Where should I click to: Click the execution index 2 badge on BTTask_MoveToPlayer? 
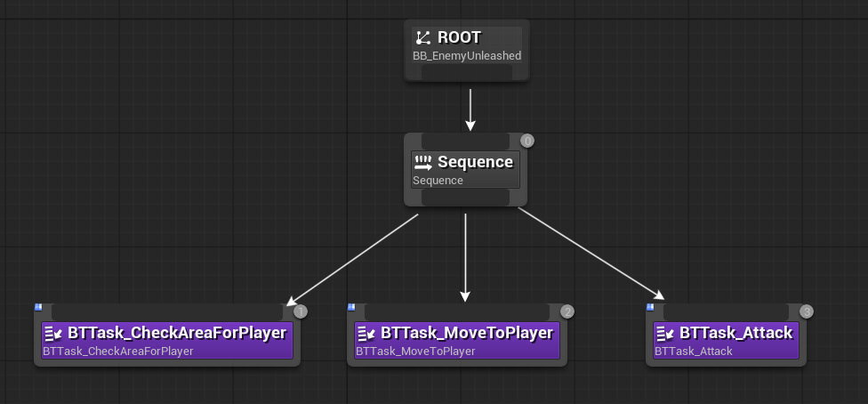(x=567, y=311)
